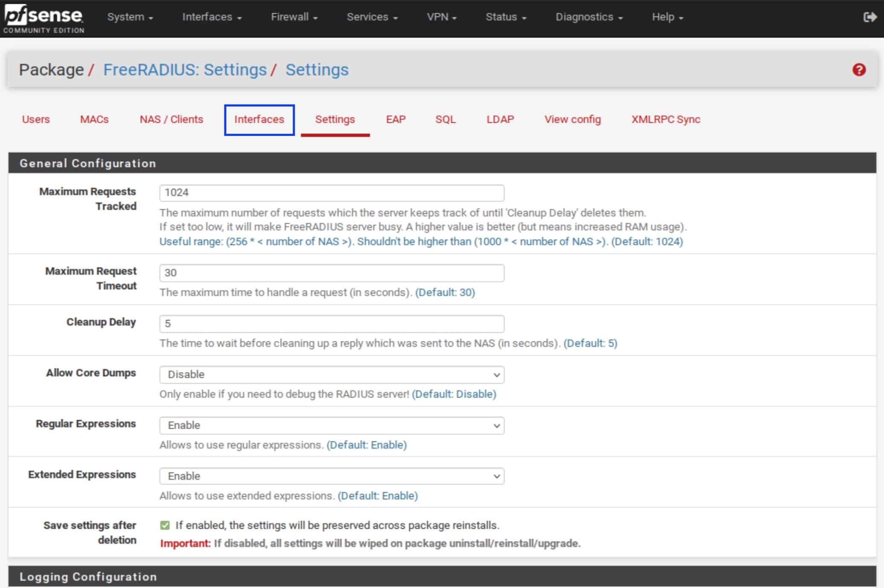Click the '(Default: 5)' hint text
This screenshot has width=884, height=588.
pyautogui.click(x=590, y=343)
